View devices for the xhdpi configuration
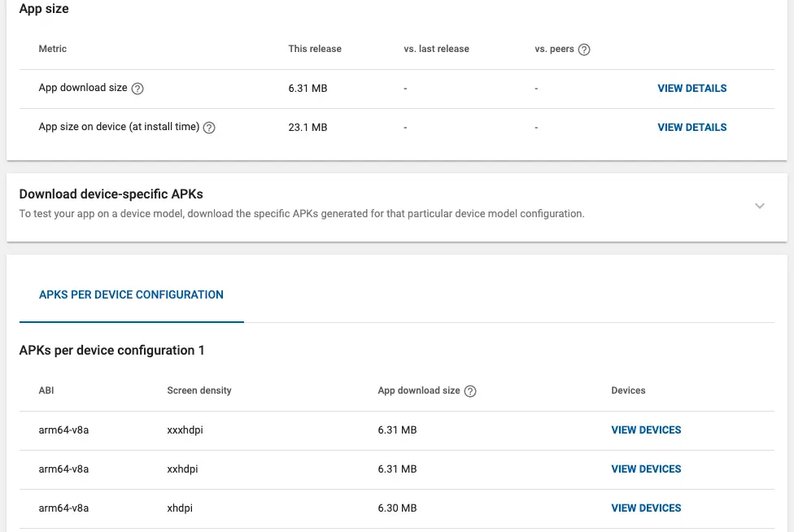 [646, 508]
